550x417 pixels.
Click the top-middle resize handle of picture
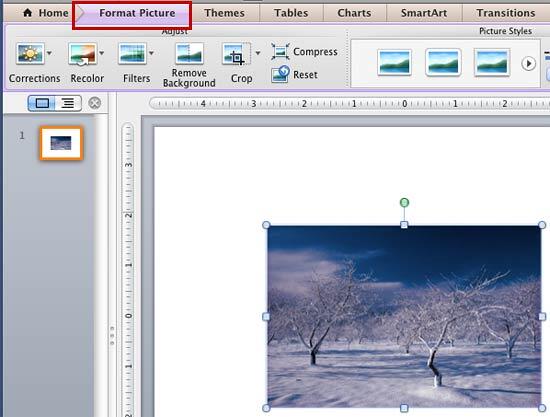(x=404, y=225)
